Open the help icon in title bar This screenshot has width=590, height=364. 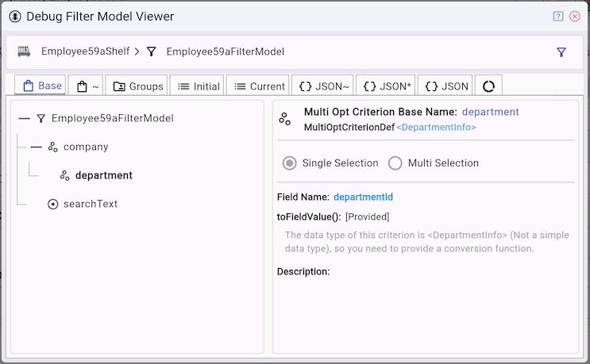558,16
